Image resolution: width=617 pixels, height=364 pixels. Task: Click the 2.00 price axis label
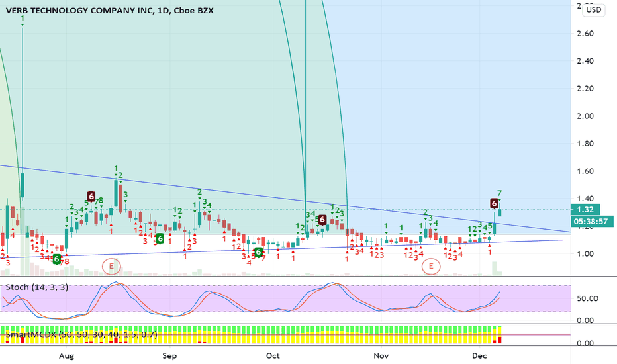585,116
